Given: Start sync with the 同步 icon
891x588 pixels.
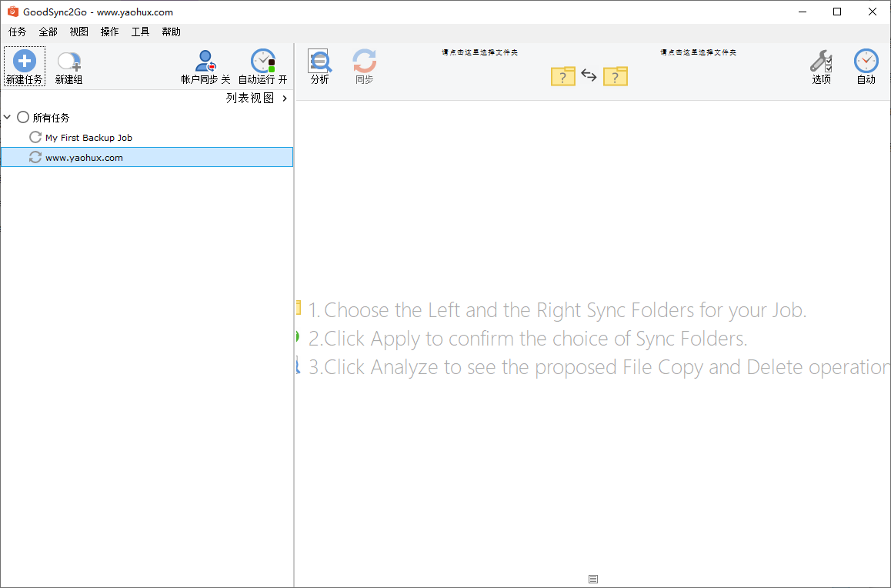Looking at the screenshot, I should pyautogui.click(x=363, y=60).
